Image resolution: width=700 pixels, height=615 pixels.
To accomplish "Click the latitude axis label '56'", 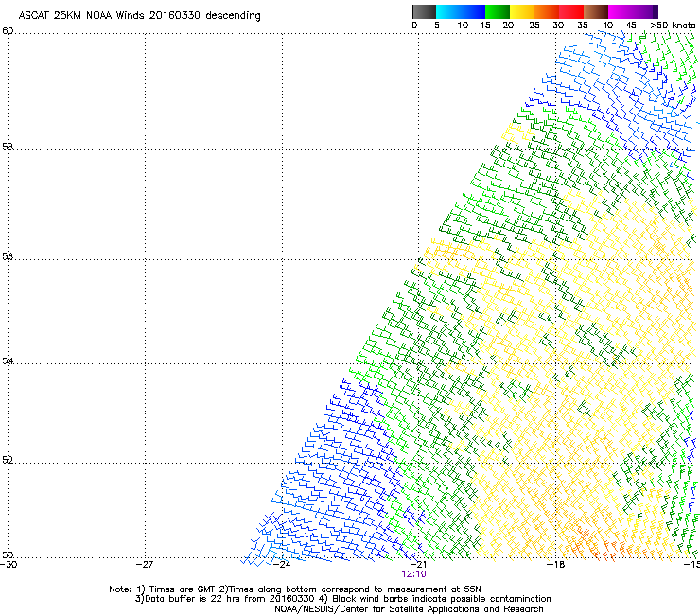I will click(8, 256).
